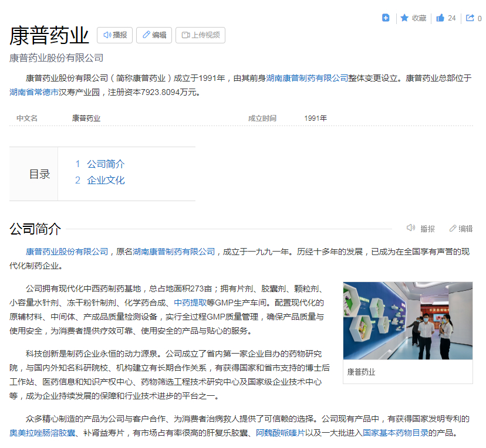486x448 pixels.
Task: Click the 编辑 button beside the title
Action: pyautogui.click(x=154, y=35)
